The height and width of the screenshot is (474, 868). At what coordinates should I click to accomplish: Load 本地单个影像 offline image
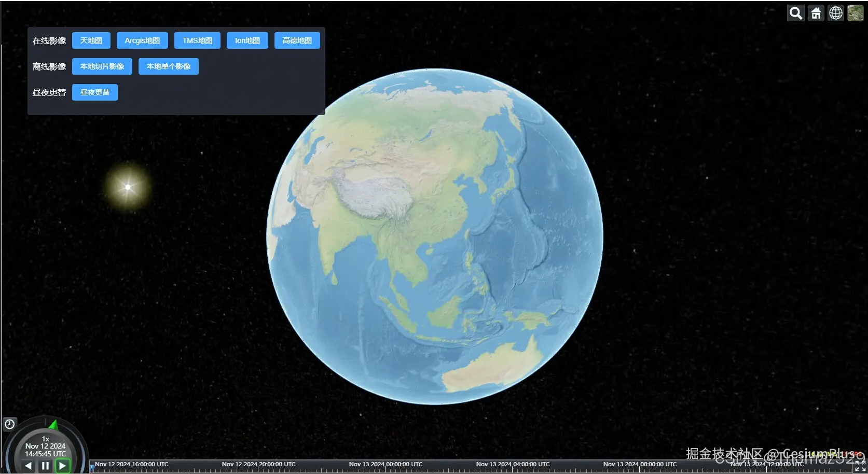169,66
